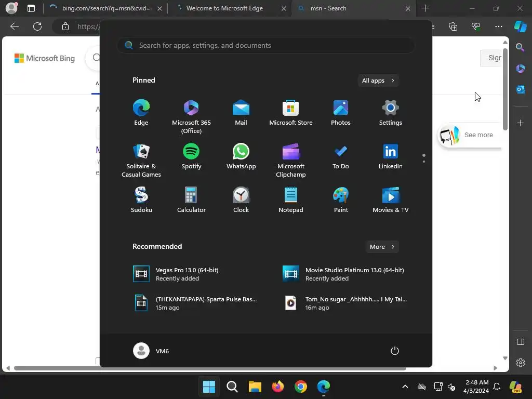This screenshot has width=532, height=399.
Task: Open Edge sidebar settings gear
Action: [520, 362]
